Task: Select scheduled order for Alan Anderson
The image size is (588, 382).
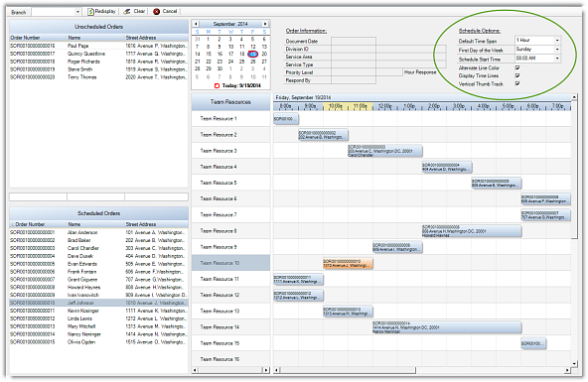Action: coord(98,232)
